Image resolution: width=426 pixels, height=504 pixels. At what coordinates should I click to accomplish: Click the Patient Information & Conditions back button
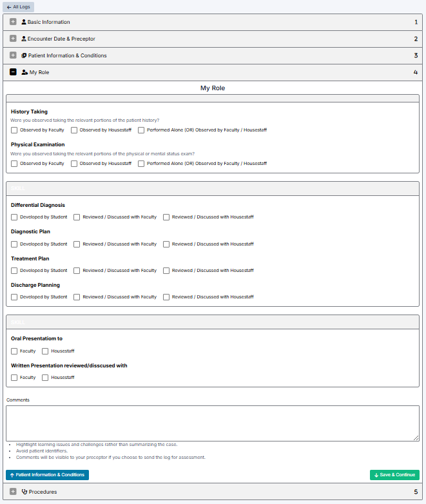[x=47, y=475]
